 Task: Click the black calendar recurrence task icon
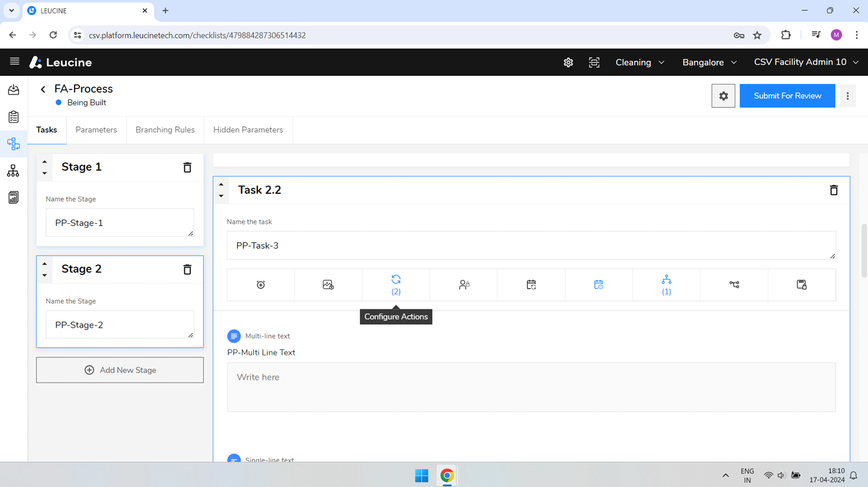531,285
